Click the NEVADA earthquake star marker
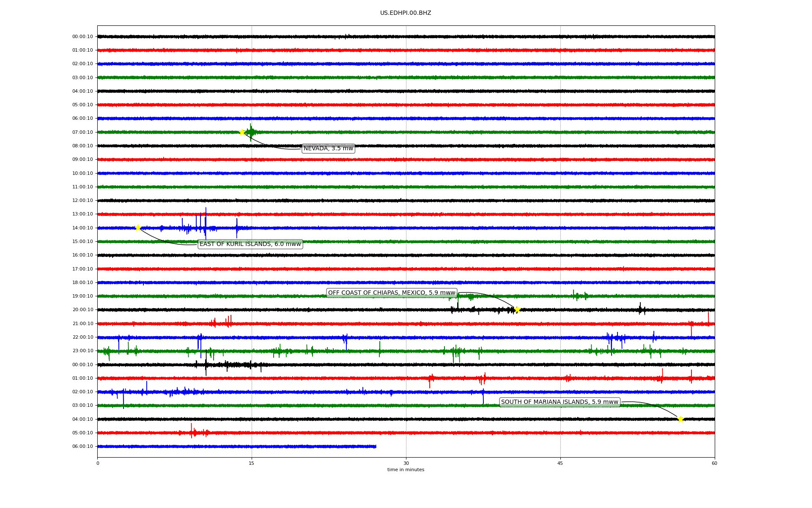The image size is (812, 508). tap(242, 132)
